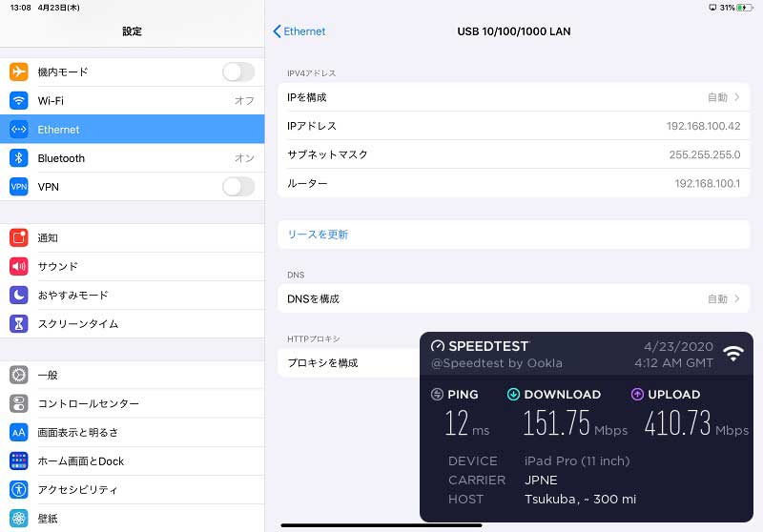
Task: Tap subnet mask value 255.255.255.0
Action: pyautogui.click(x=705, y=154)
